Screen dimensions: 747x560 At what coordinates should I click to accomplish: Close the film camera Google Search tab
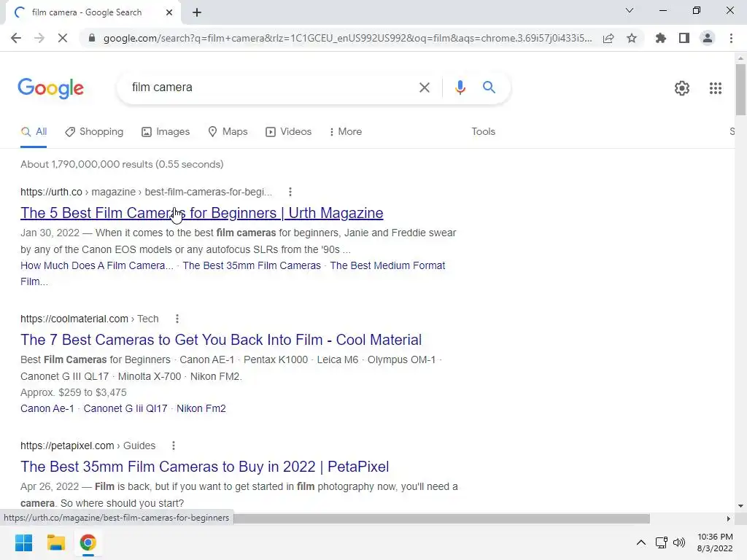169,12
